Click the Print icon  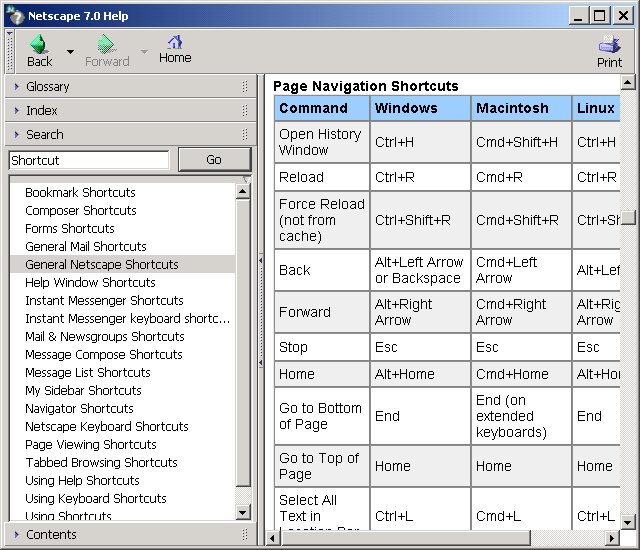pos(609,45)
